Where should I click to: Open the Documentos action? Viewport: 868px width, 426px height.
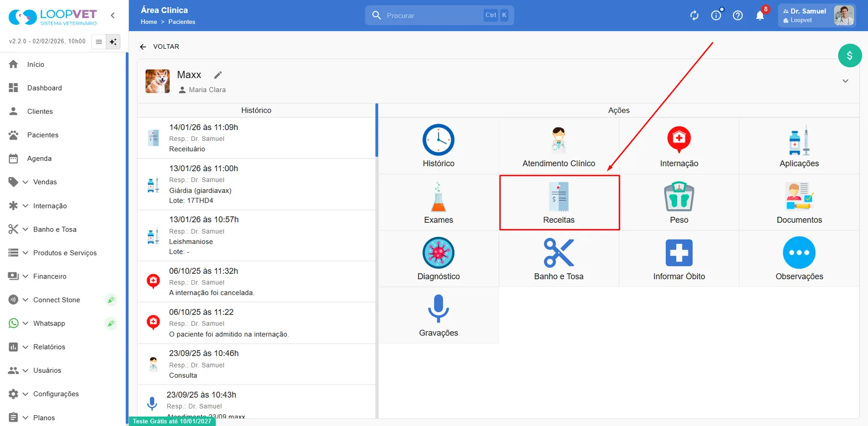[799, 203]
